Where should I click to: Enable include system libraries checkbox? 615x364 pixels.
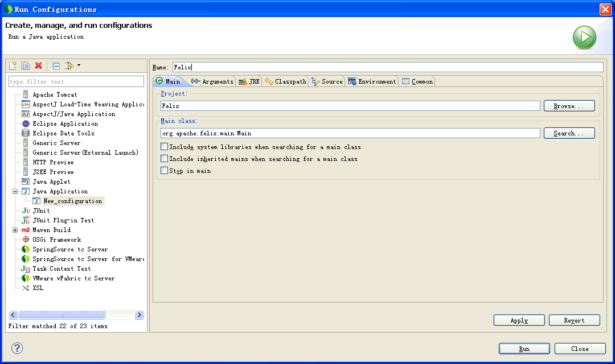tap(165, 147)
